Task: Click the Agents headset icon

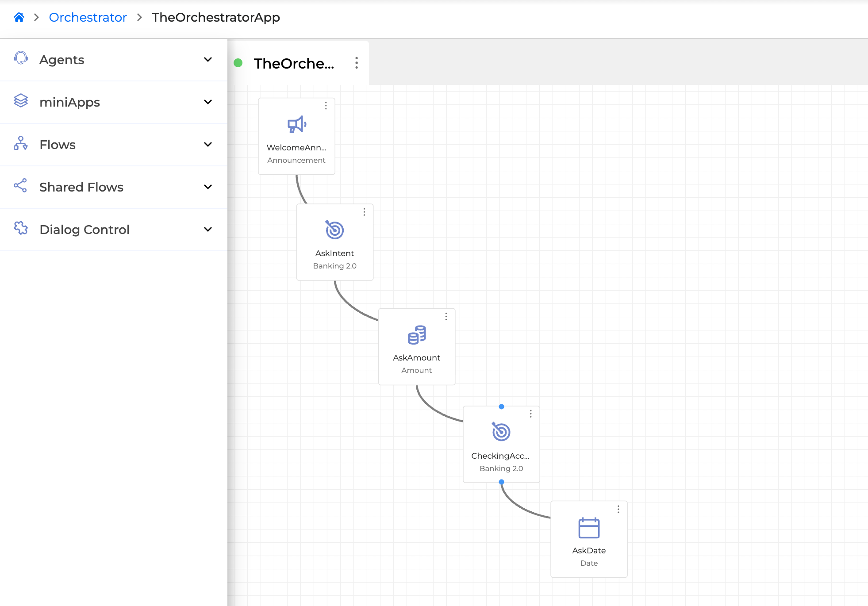Action: pos(21,58)
